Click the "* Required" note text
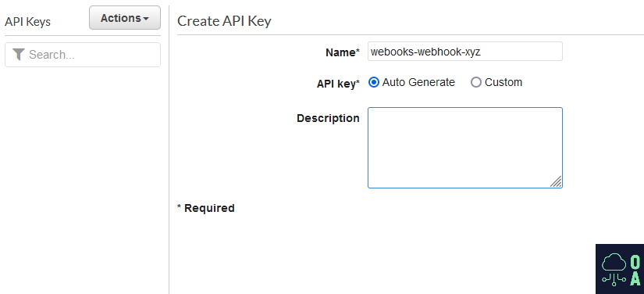 [x=206, y=208]
